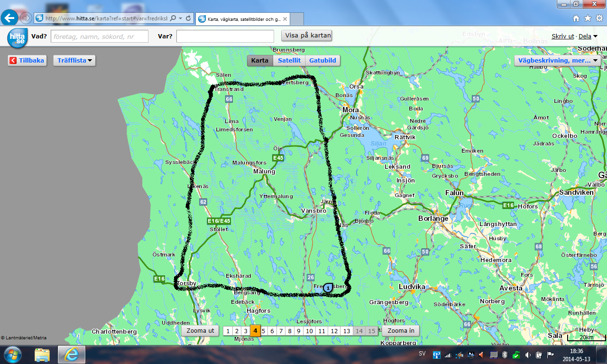607x364 pixels.
Task: Click Vansbro label on map
Action: [x=313, y=211]
